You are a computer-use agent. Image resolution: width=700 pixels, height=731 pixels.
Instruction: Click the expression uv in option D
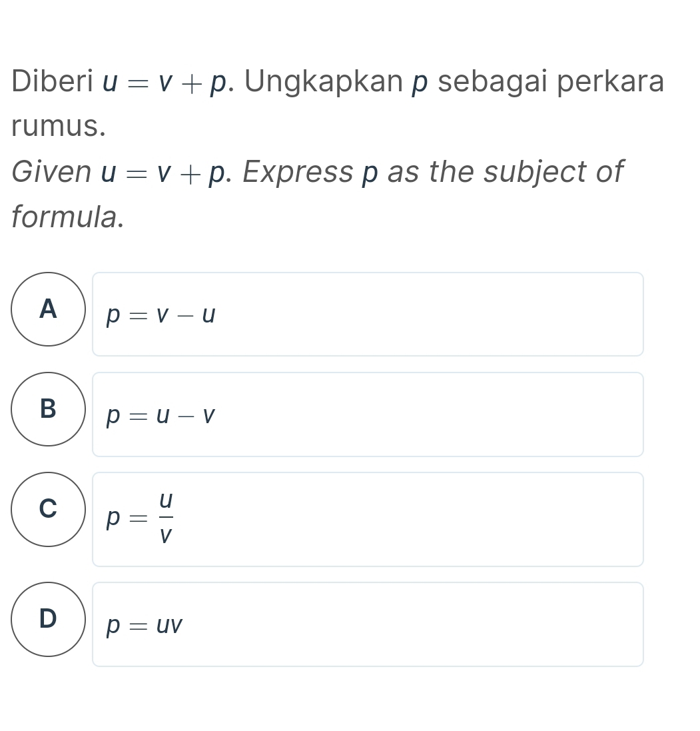click(x=170, y=625)
